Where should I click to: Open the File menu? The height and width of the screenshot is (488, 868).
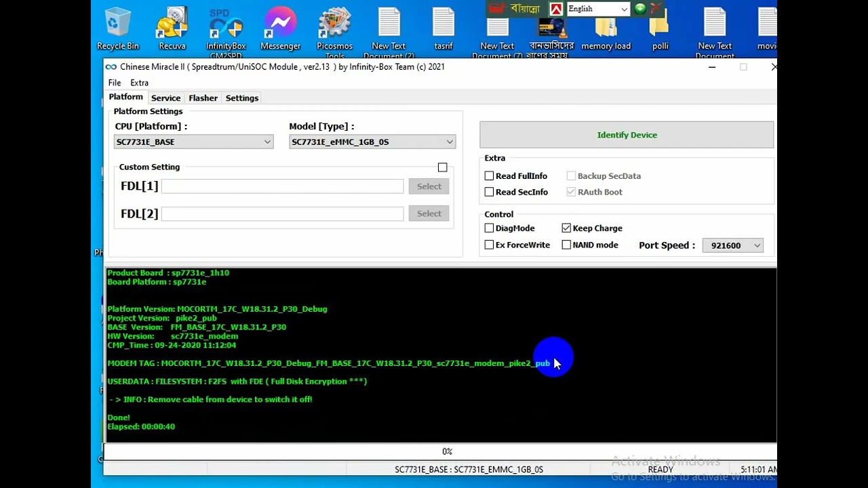coord(115,83)
